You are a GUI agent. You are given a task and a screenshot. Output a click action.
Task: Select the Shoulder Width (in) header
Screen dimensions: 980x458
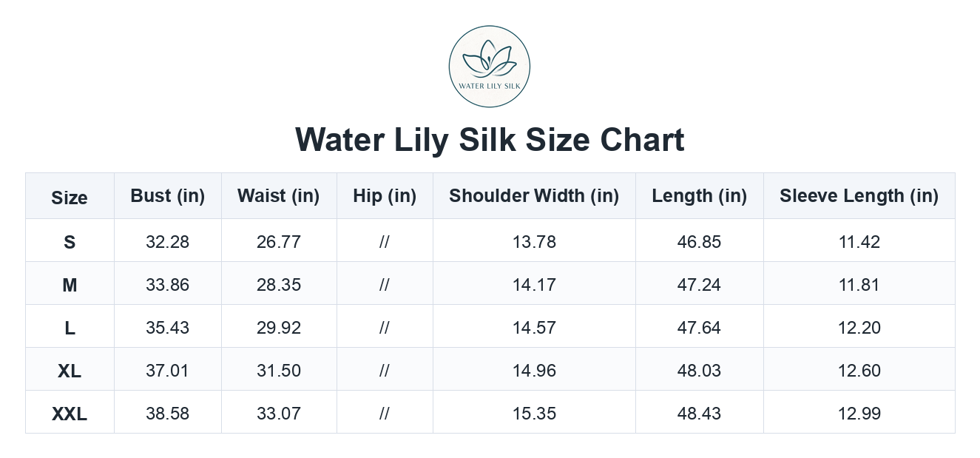coord(534,196)
